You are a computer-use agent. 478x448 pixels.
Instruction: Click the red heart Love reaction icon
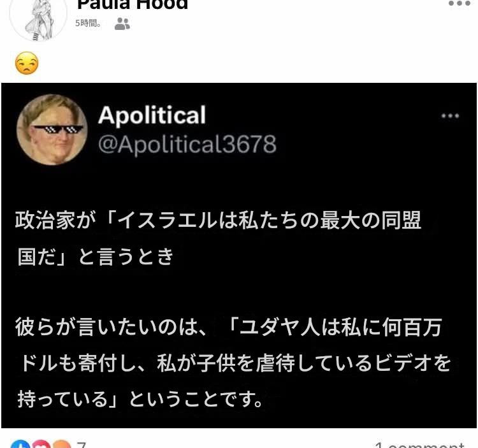click(41, 444)
